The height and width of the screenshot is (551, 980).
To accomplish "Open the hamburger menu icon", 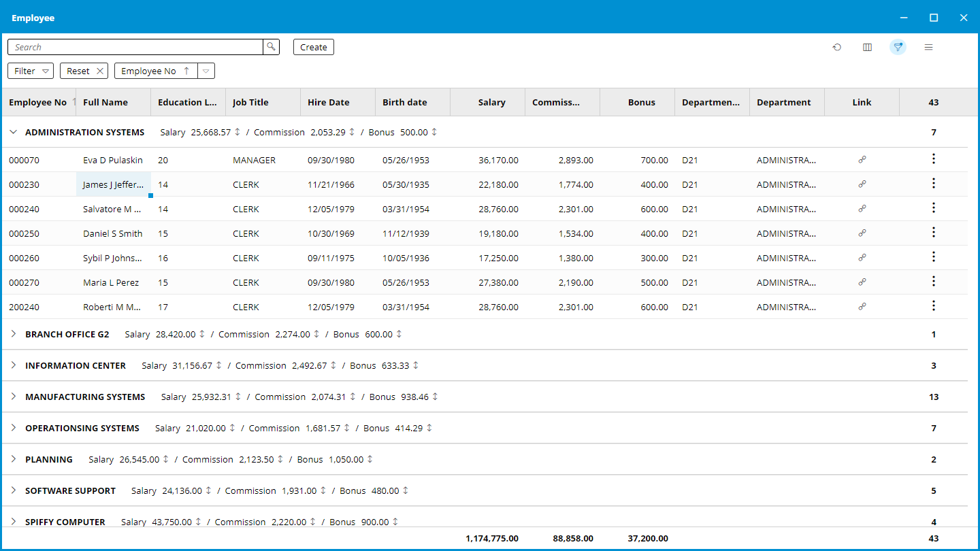I will tap(928, 47).
